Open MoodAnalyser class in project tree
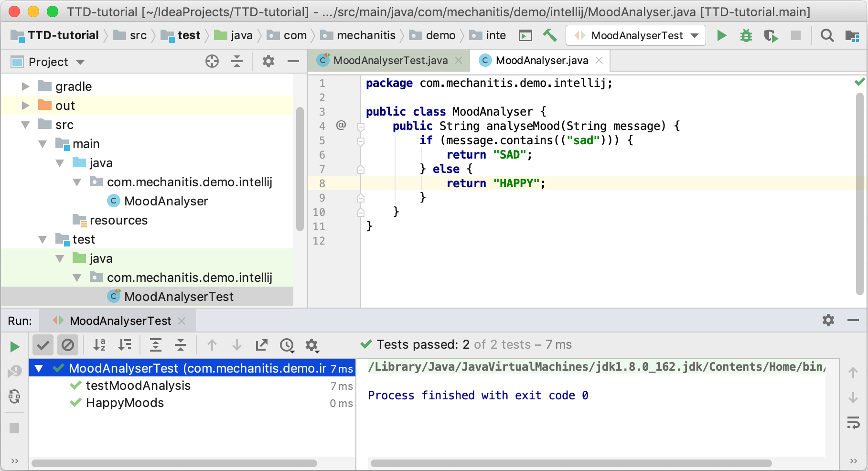Screen dimensions: 868x471 [x=166, y=201]
